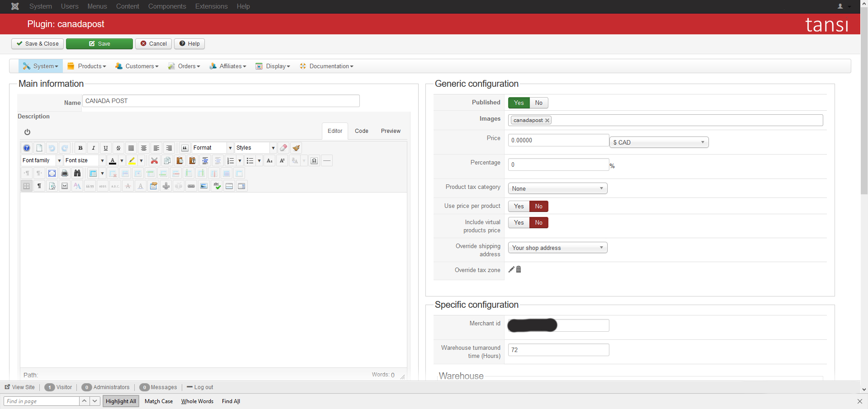The height and width of the screenshot is (409, 868).
Task: Open the editor help icon
Action: pyautogui.click(x=27, y=148)
